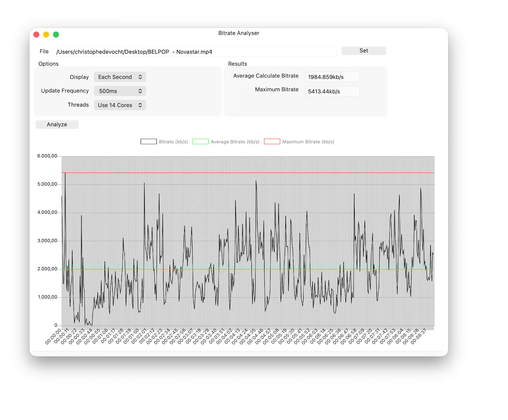The height and width of the screenshot is (420, 508).
Task: Click the 3.000,00 y-axis label
Action: tap(47, 240)
